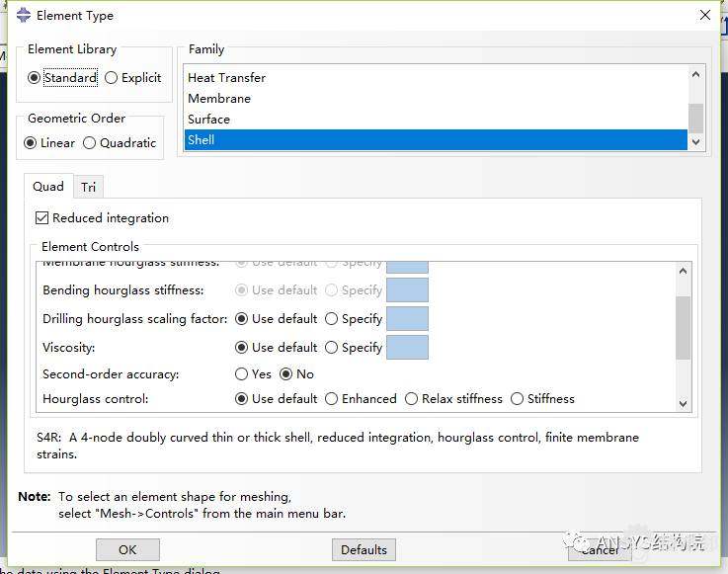The image size is (728, 574).
Task: Click the Viscosity value field
Action: [x=407, y=348]
